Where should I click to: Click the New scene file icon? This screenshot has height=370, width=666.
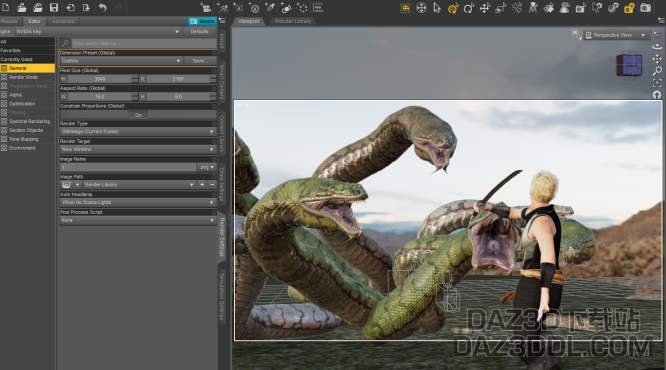click(x=5, y=7)
